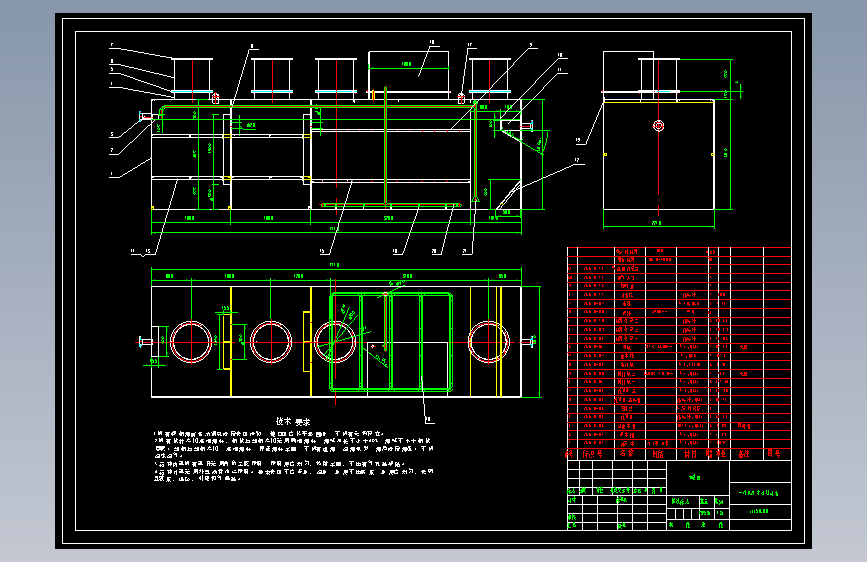
Task: Select the right pipe stub in the plan view
Action: pos(528,341)
